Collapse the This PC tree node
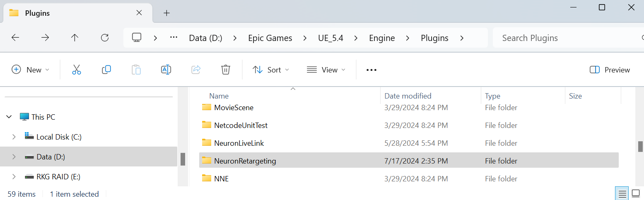 click(9, 117)
